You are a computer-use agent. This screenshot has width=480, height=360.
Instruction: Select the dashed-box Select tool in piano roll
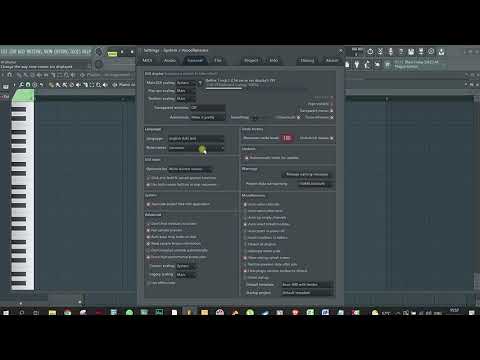pos(92,85)
